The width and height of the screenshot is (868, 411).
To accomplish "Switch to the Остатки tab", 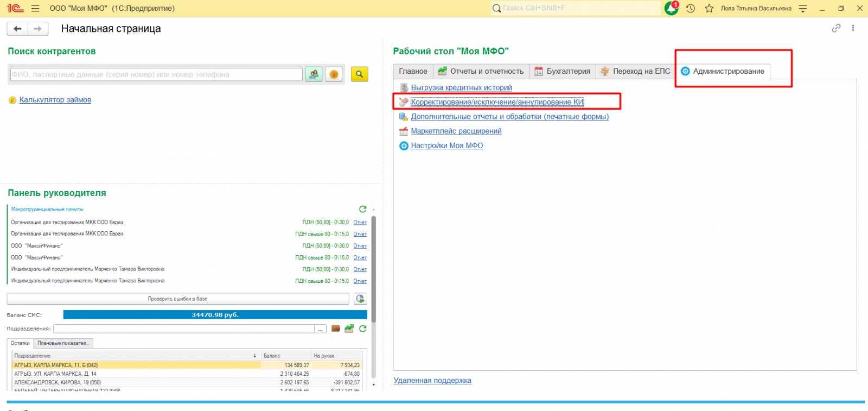I will tap(20, 343).
